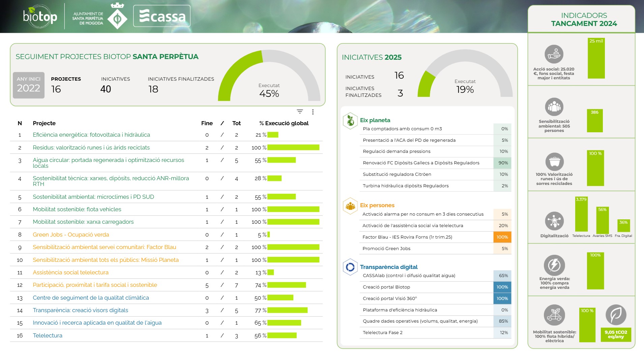Click the Biotop logo in the header
Screen dimensions: 644x355
(x=40, y=16)
